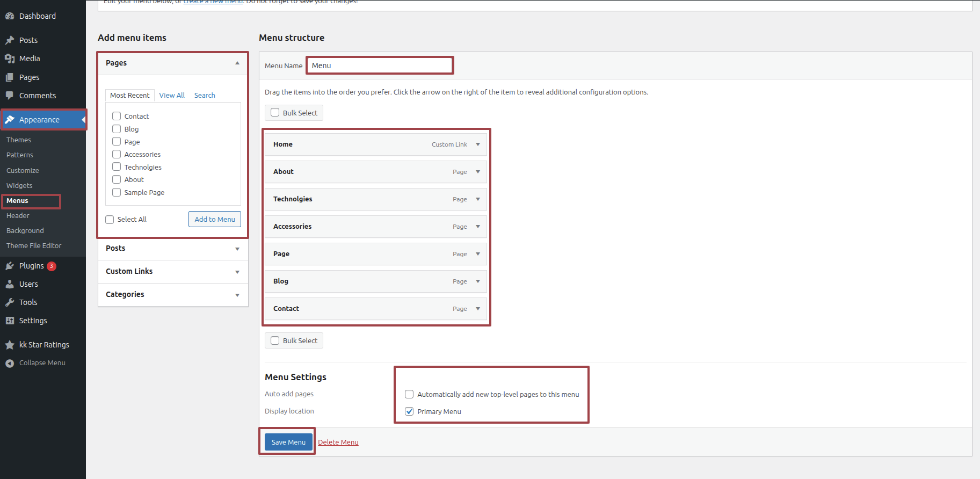Tick the Select All checkbox

coord(110,220)
